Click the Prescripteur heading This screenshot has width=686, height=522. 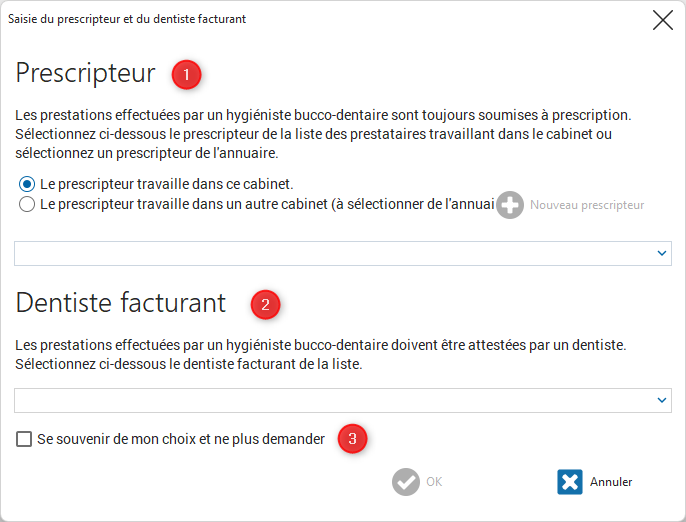[85, 73]
